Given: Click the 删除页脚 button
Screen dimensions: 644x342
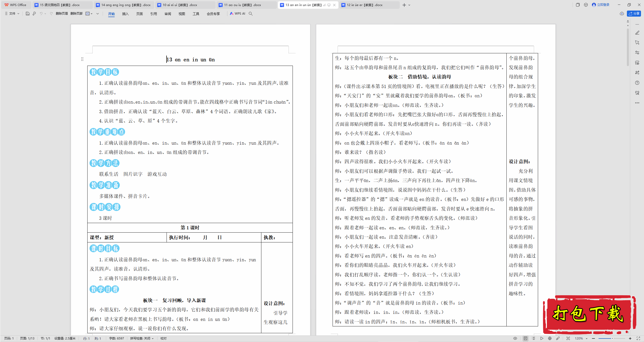Looking at the screenshot, I should [x=76, y=14].
